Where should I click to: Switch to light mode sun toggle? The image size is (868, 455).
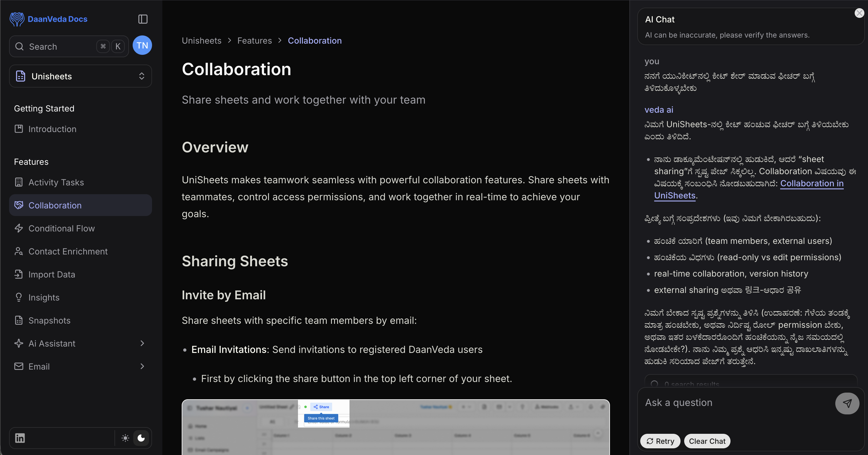(125, 438)
